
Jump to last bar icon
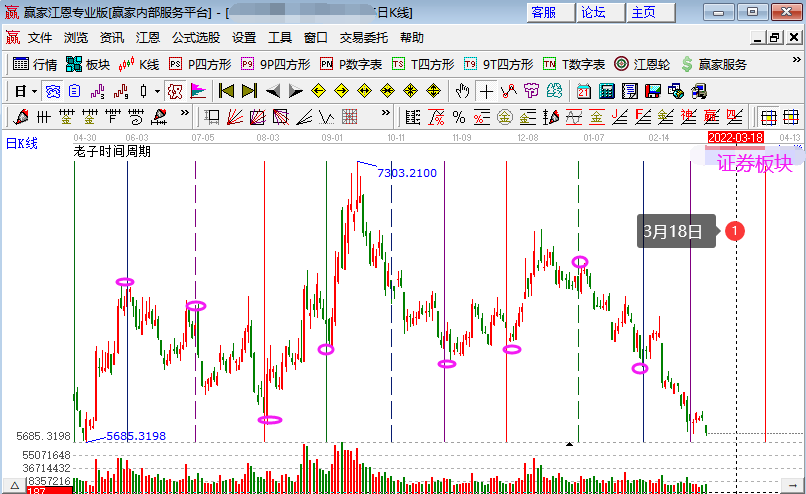pyautogui.click(x=249, y=92)
